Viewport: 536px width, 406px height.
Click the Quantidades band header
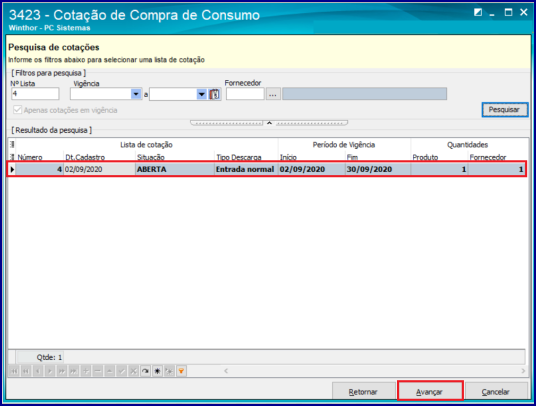[468, 145]
